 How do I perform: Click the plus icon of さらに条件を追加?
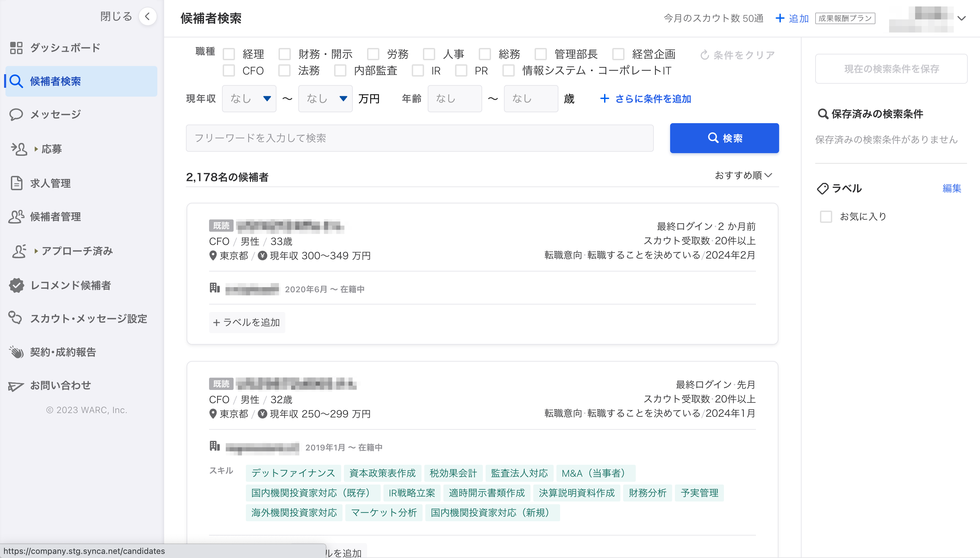(x=604, y=98)
